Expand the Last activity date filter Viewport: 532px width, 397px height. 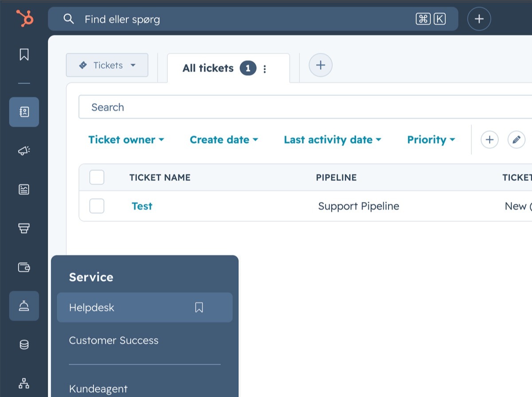tap(332, 140)
